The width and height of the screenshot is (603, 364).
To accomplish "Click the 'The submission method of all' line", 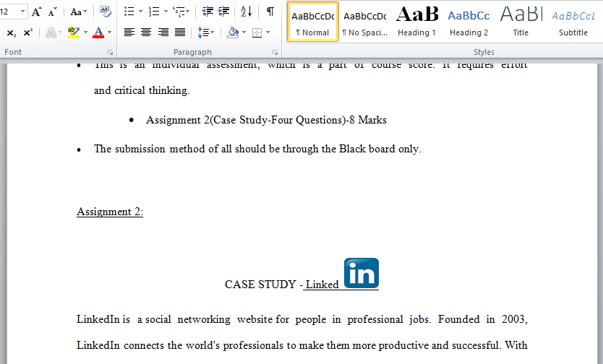I will tap(257, 149).
